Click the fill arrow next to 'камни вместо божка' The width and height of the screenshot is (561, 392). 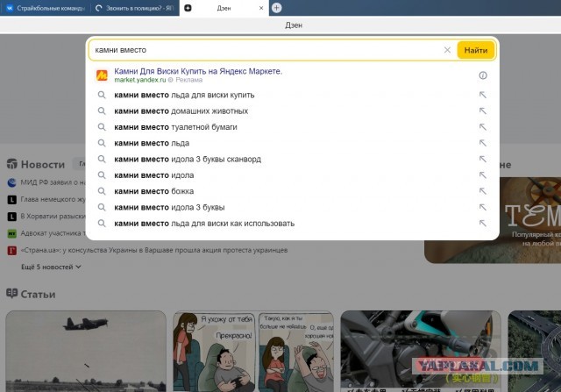pos(483,191)
